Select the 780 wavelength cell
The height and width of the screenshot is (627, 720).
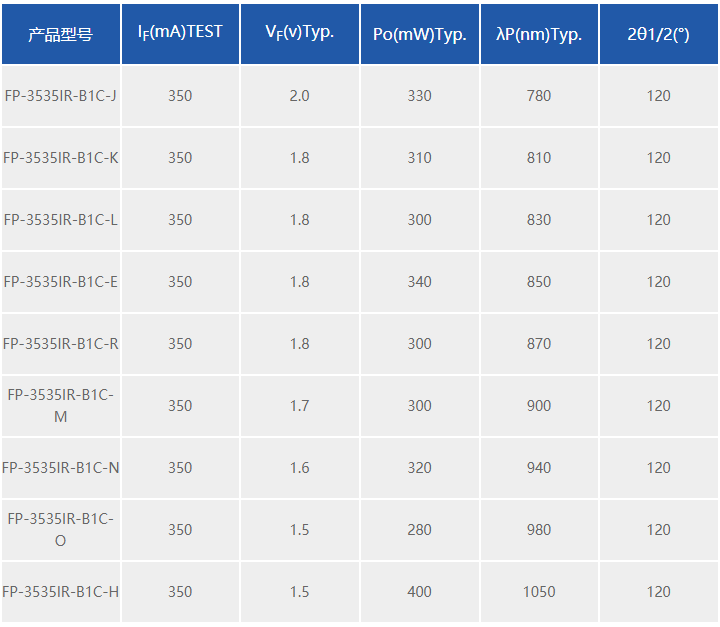tap(539, 96)
